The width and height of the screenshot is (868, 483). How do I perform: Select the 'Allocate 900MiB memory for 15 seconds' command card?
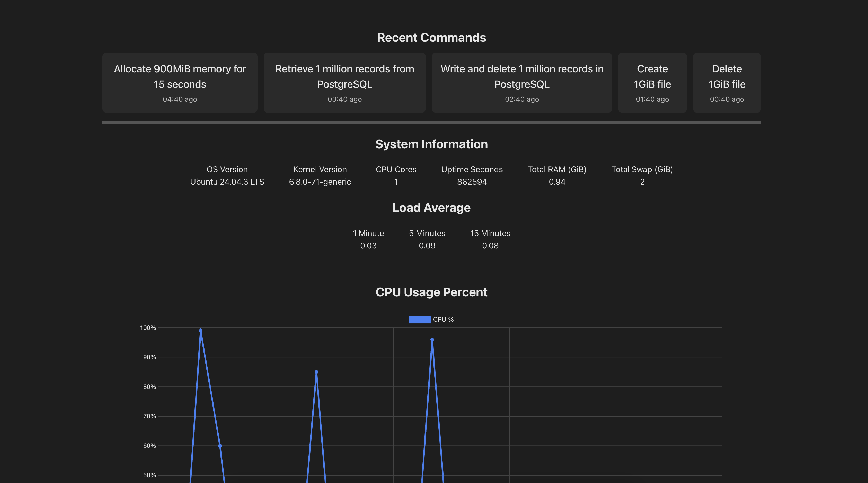(x=180, y=83)
